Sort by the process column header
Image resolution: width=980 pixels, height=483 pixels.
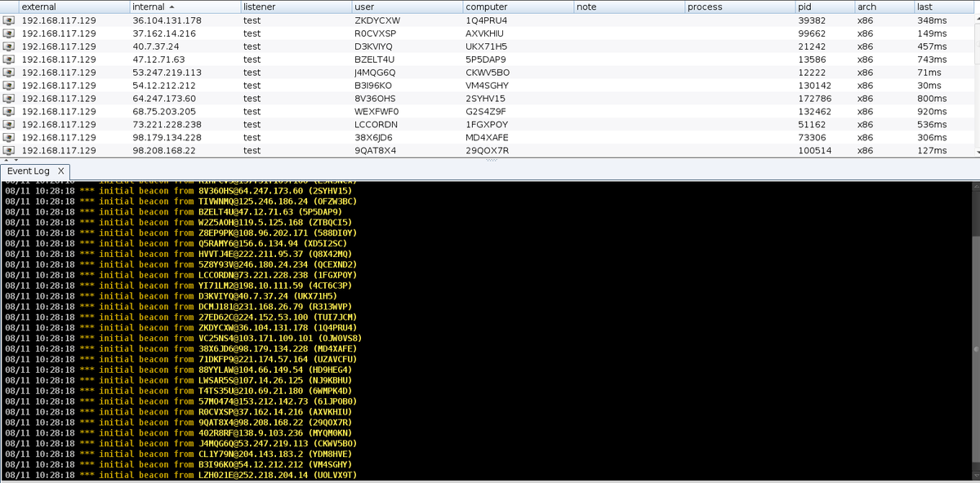click(739, 7)
